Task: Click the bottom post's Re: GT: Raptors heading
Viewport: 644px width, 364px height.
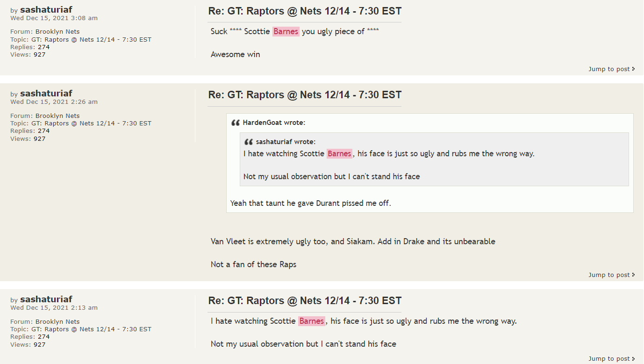Action: [x=304, y=301]
